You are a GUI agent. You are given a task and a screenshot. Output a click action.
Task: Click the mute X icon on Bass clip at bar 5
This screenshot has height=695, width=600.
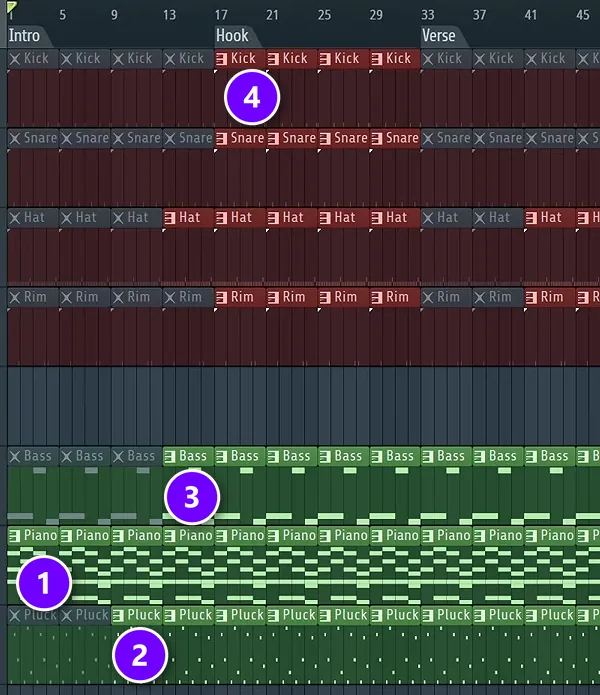tap(66, 456)
